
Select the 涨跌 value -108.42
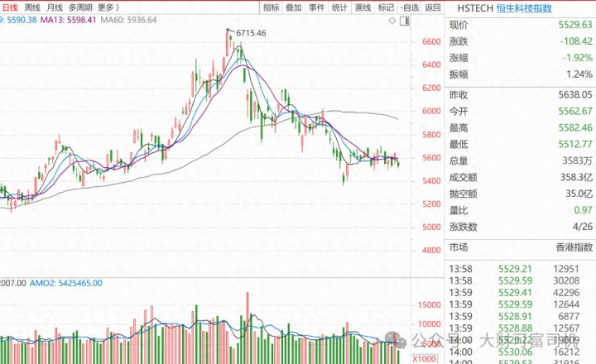coord(576,41)
